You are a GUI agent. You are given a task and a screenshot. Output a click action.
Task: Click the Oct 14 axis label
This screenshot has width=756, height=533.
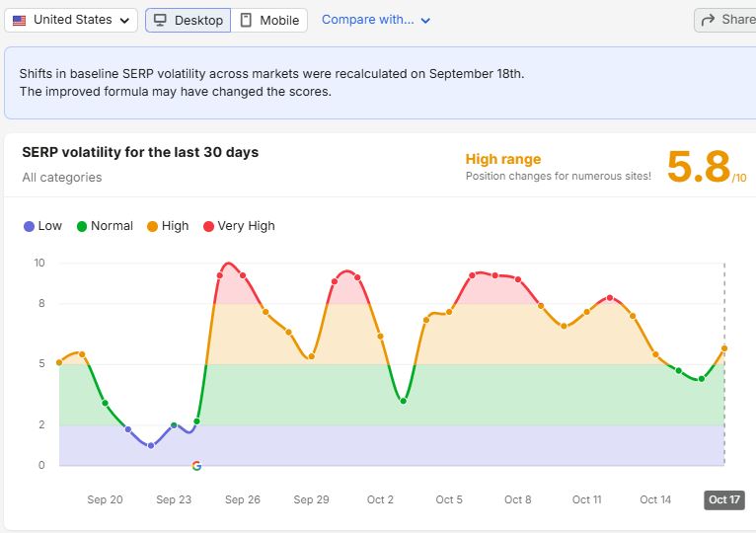[x=655, y=499]
